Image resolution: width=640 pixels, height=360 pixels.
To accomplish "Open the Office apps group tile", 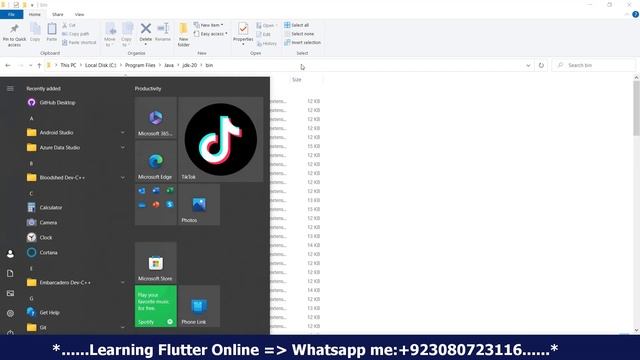I will pyautogui.click(x=156, y=204).
